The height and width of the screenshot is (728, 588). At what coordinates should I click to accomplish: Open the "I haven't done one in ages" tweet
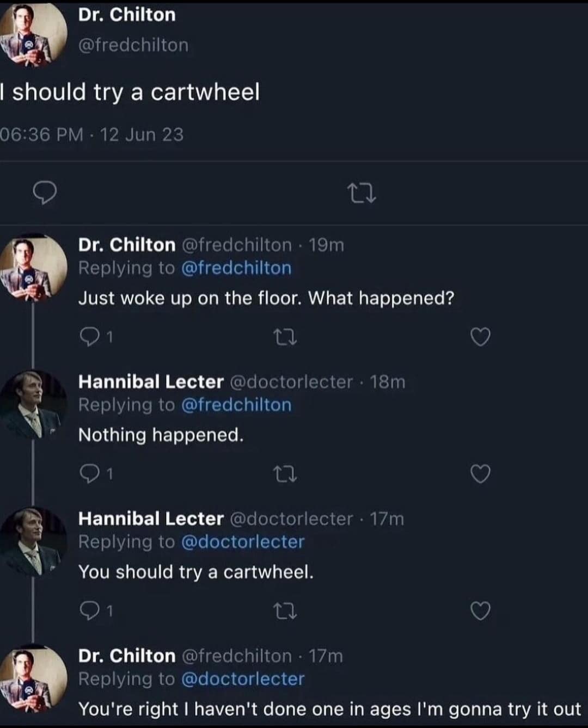(x=329, y=710)
